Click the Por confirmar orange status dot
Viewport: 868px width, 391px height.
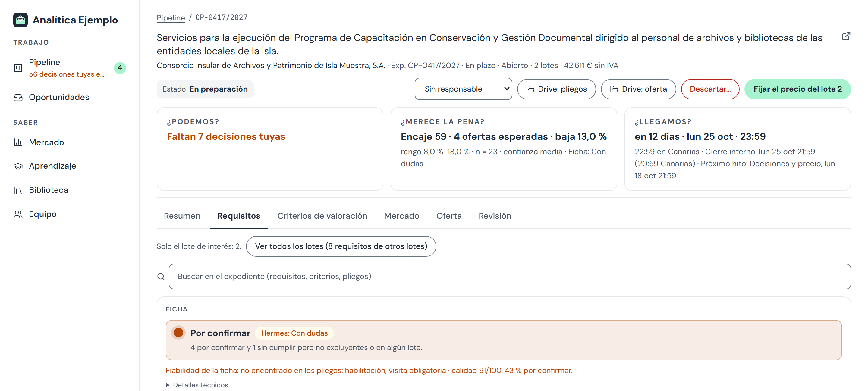(x=178, y=333)
